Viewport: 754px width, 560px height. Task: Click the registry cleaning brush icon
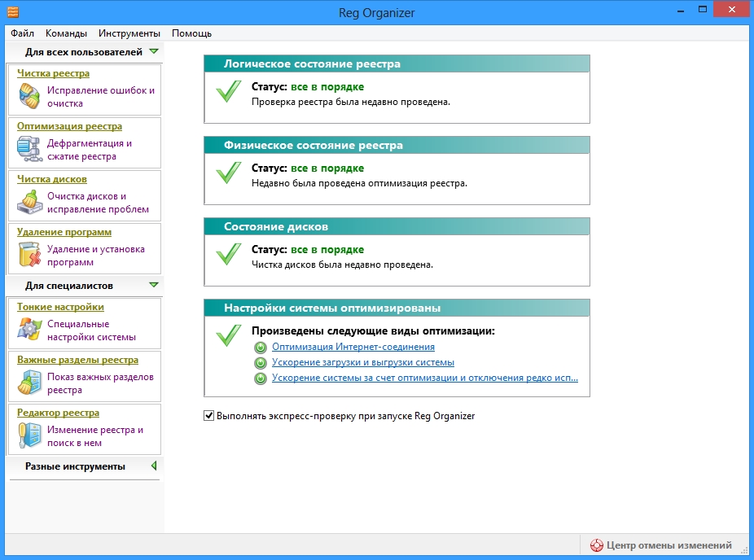click(29, 96)
